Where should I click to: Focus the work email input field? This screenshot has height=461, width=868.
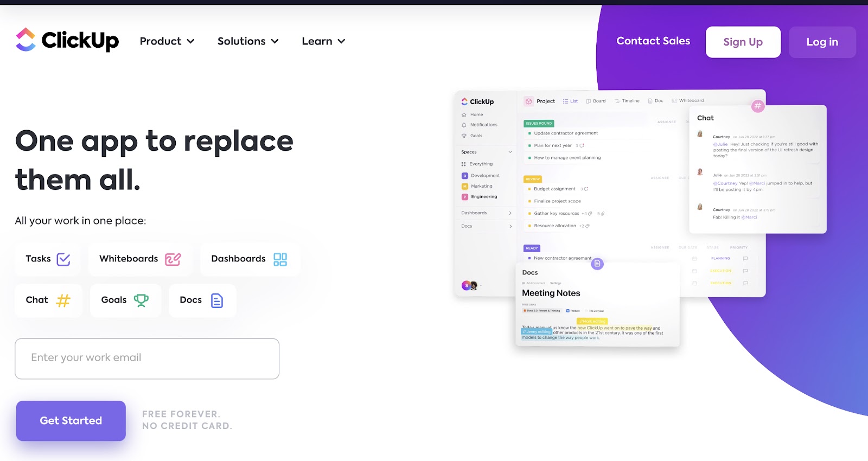[x=147, y=358]
